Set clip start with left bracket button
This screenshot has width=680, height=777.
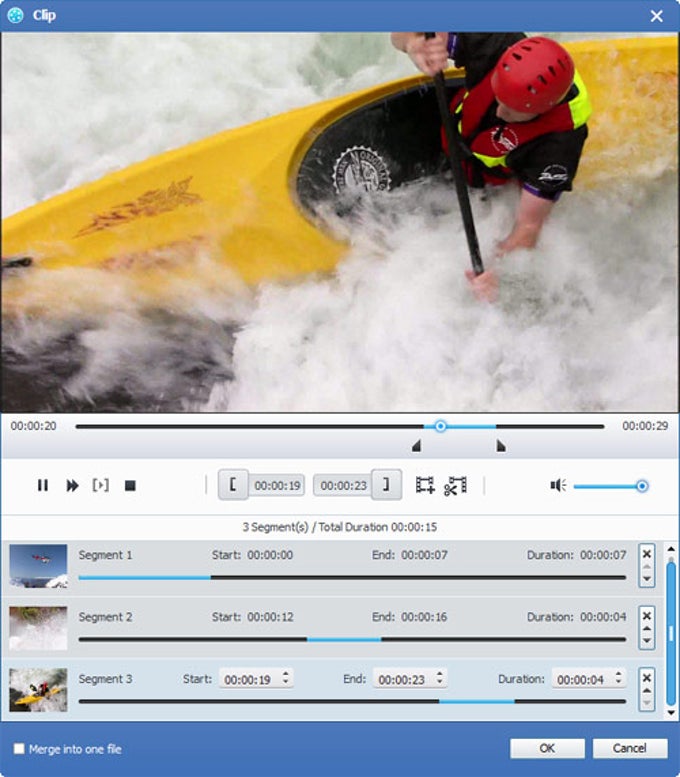233,485
